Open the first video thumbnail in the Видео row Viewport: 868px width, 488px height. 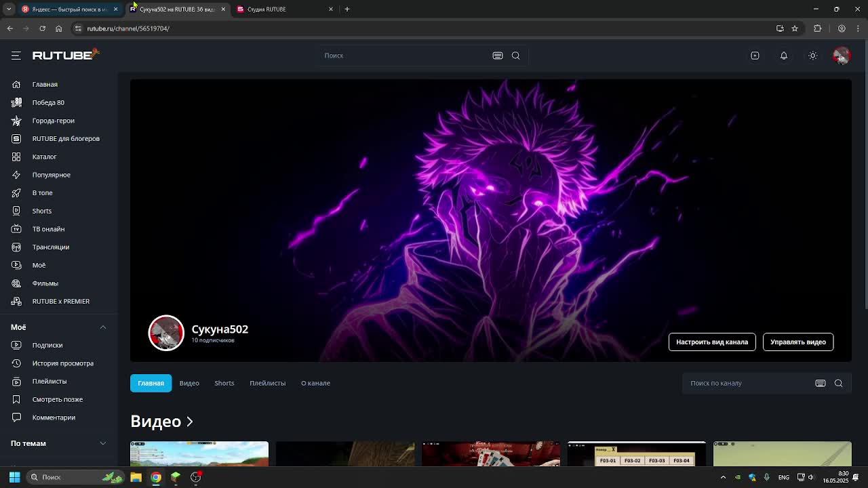click(x=199, y=453)
